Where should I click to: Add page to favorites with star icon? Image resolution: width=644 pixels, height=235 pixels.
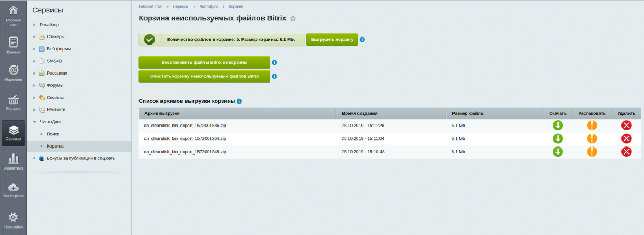[293, 19]
